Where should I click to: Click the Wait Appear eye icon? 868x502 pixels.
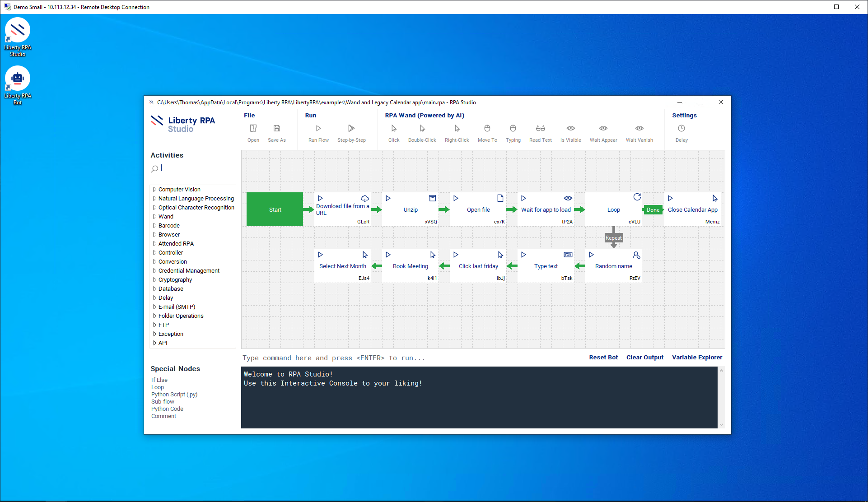[603, 129]
